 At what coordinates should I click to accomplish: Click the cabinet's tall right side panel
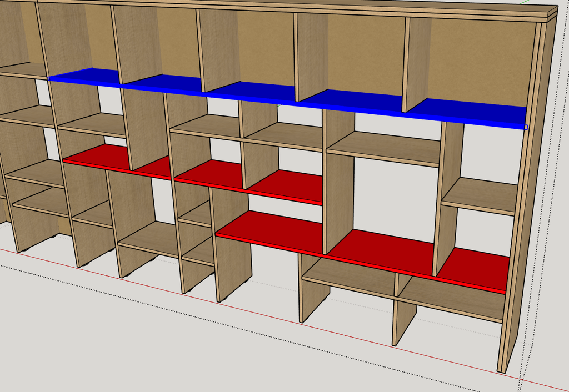pyautogui.click(x=528, y=196)
